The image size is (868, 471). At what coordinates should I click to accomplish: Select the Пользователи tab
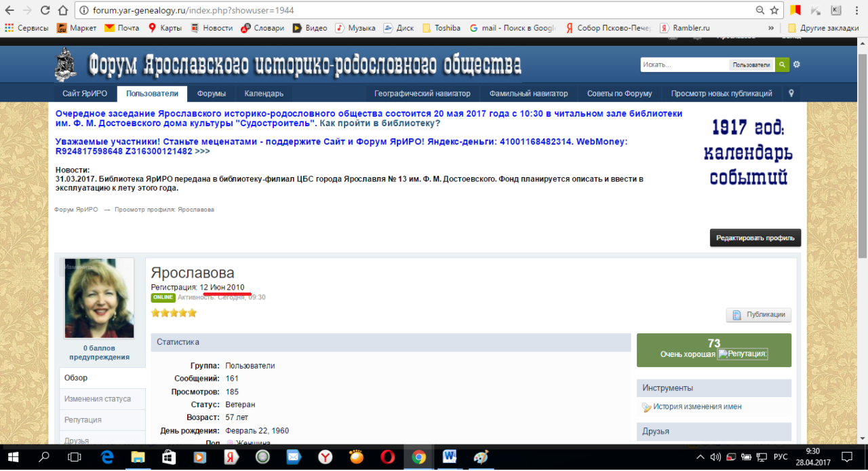point(152,94)
